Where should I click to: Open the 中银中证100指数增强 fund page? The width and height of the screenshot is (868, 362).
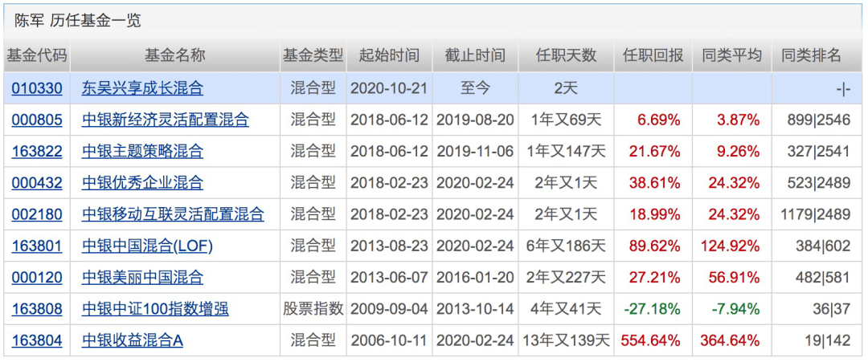click(155, 309)
